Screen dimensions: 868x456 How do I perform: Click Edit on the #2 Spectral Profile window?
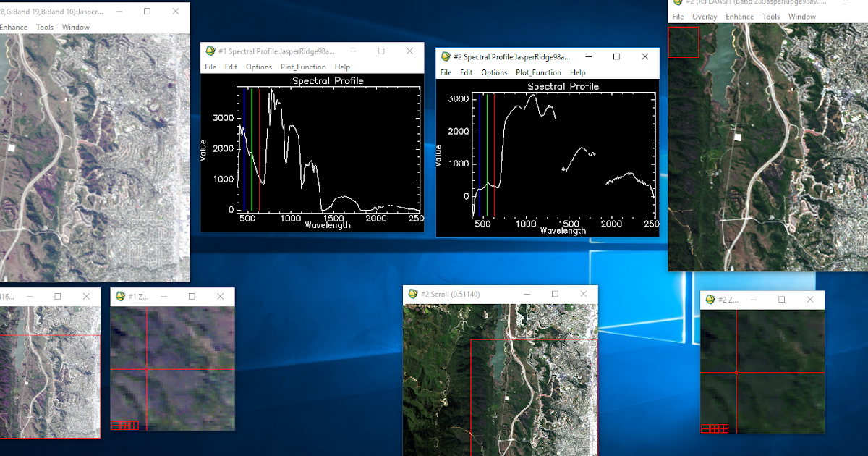466,72
